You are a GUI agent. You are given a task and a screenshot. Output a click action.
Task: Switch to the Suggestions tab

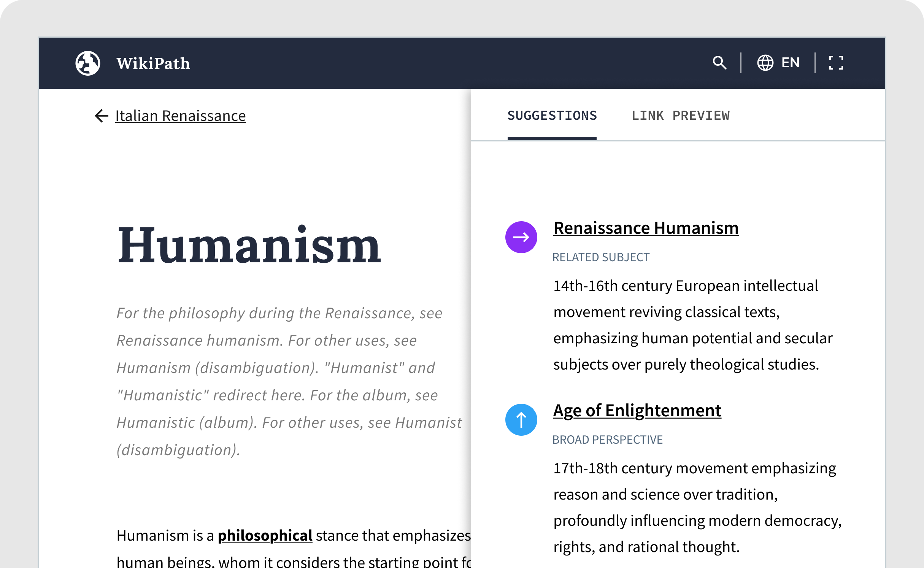coord(552,116)
